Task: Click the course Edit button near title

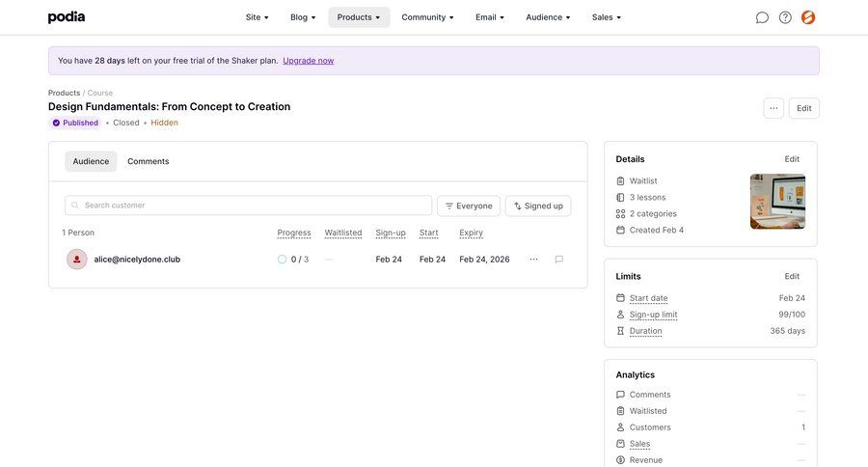Action: [803, 108]
